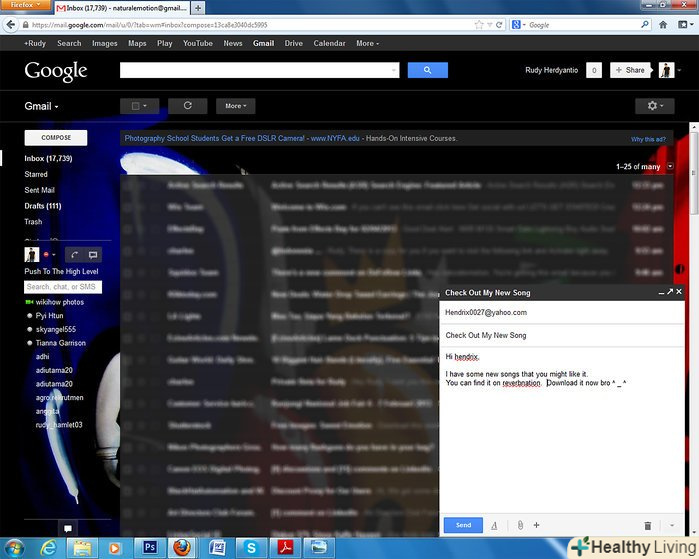The width and height of the screenshot is (699, 559).
Task: Open Microsoft Word from the taskbar
Action: [217, 547]
